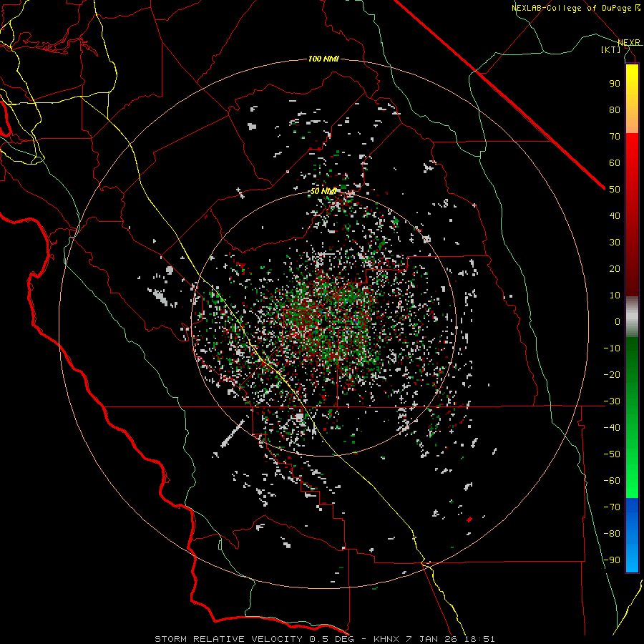The width and height of the screenshot is (644, 644).
Task: Select the 50 value on the velocity scale
Action: click(x=615, y=190)
